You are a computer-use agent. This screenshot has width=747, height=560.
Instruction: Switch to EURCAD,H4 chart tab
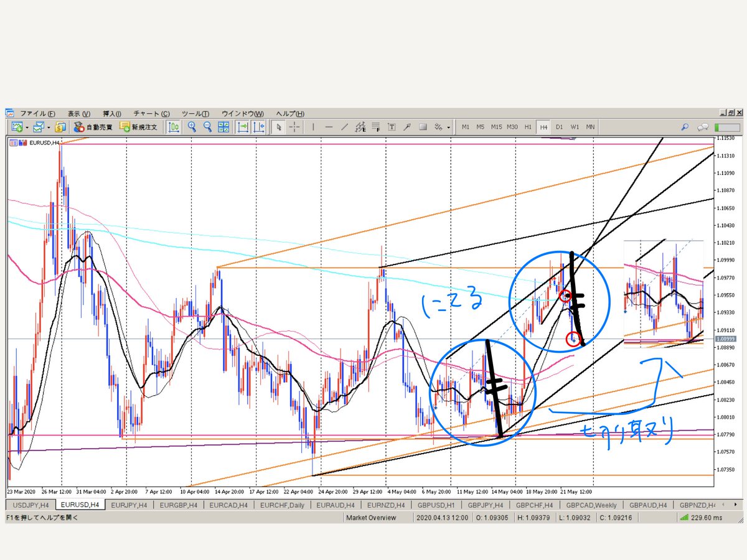229,505
